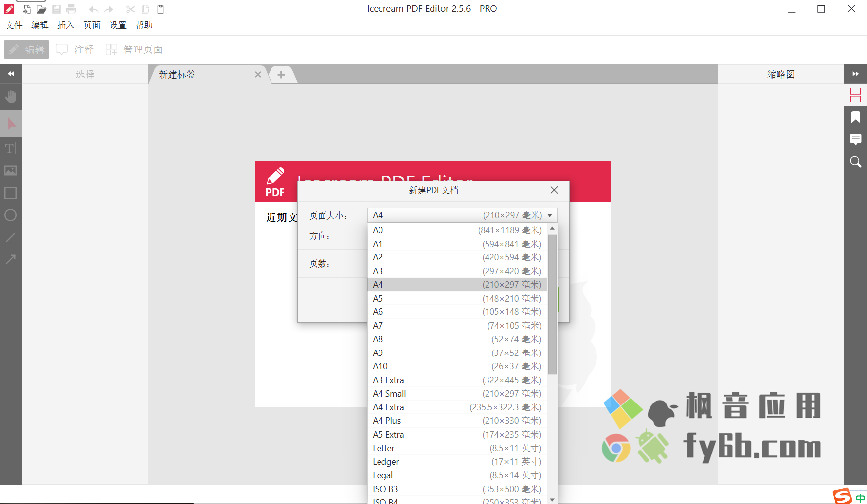This screenshot has width=867, height=504.
Task: Select the text tool
Action: [x=11, y=148]
